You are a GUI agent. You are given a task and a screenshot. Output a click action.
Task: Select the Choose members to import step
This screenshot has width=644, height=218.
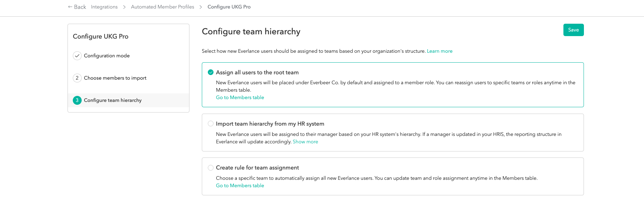click(x=115, y=78)
